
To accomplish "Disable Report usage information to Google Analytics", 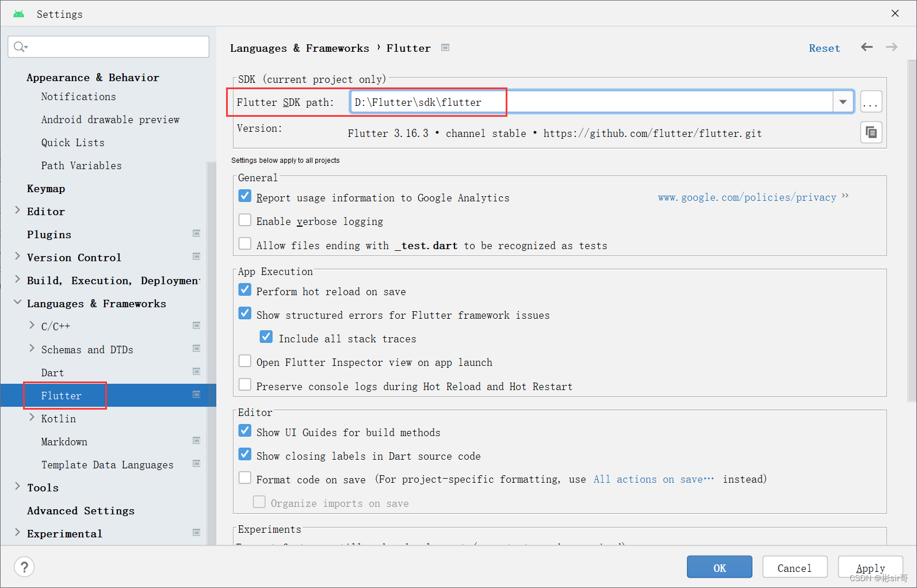I will (245, 196).
